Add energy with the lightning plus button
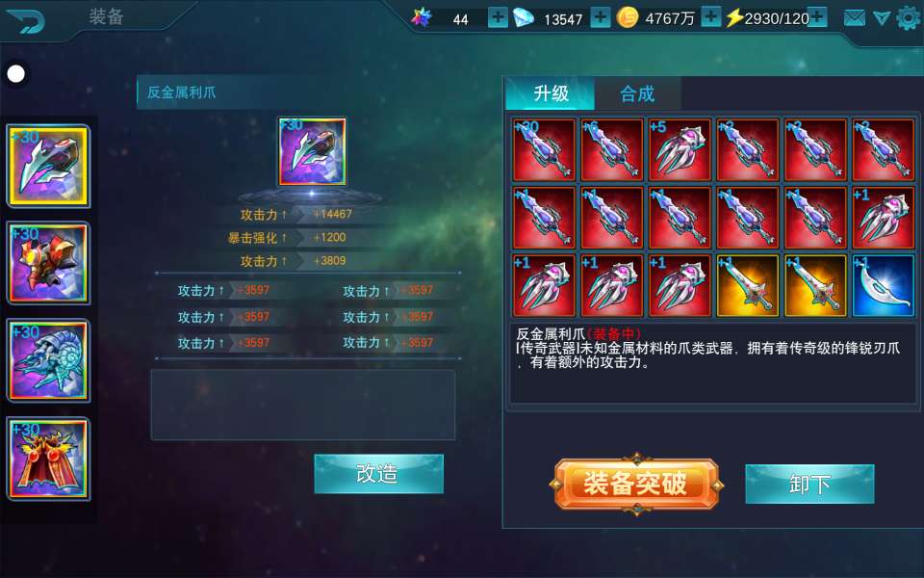924x578 pixels. 817,17
